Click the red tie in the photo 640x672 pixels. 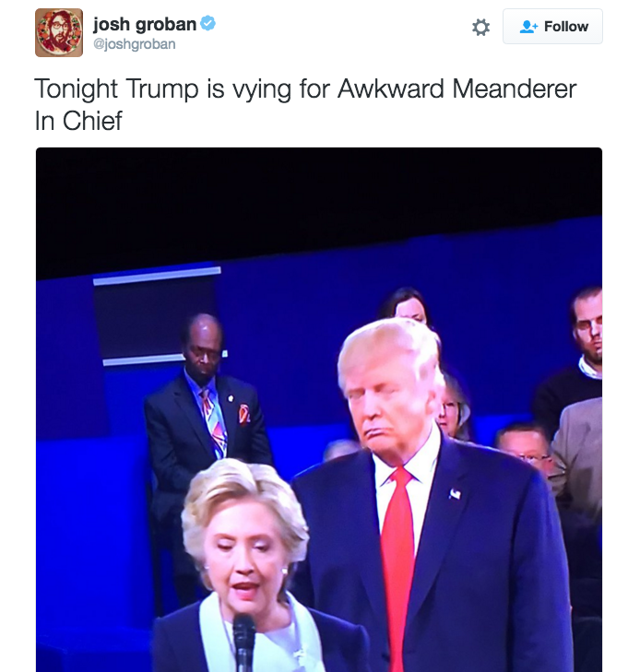[398, 566]
